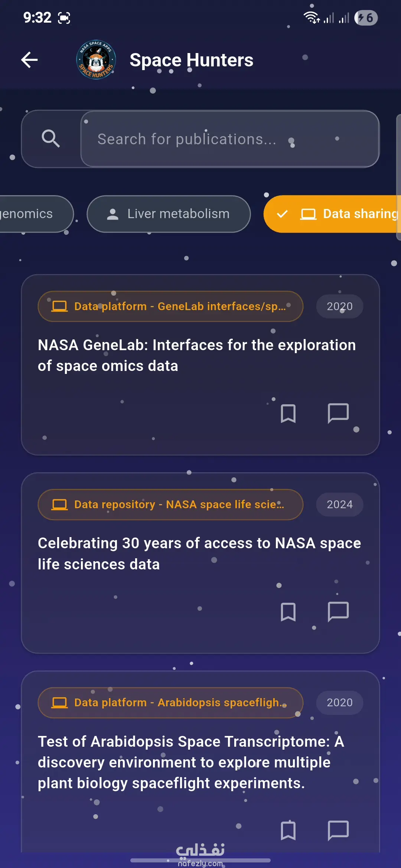The width and height of the screenshot is (401, 868).
Task: Open Celebrating 30 years of access article
Action: tap(199, 553)
